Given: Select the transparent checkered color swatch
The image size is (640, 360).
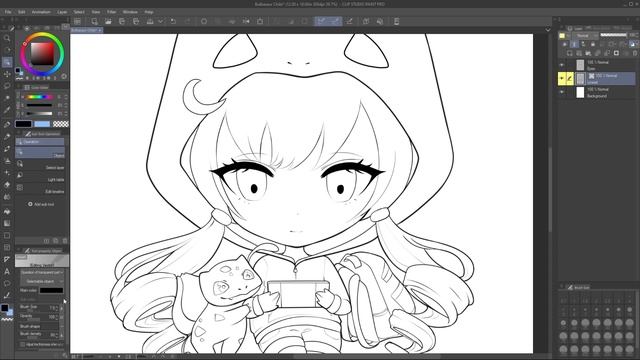Looking at the screenshot, I should [61, 124].
